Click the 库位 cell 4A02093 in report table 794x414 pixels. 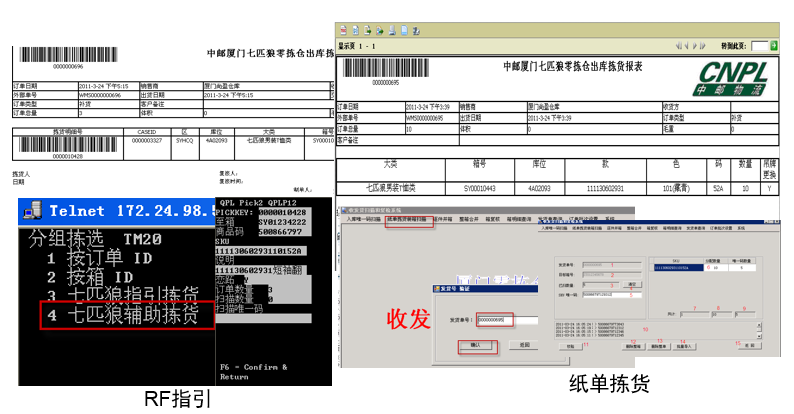(532, 187)
